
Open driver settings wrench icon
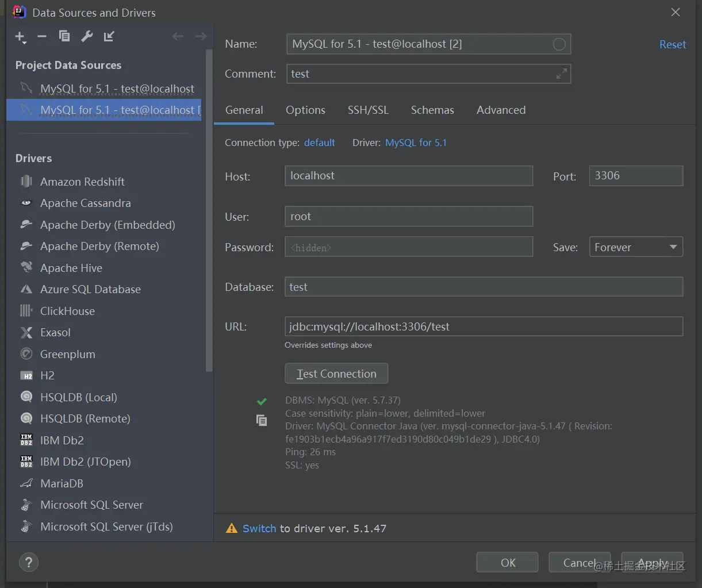pos(87,36)
